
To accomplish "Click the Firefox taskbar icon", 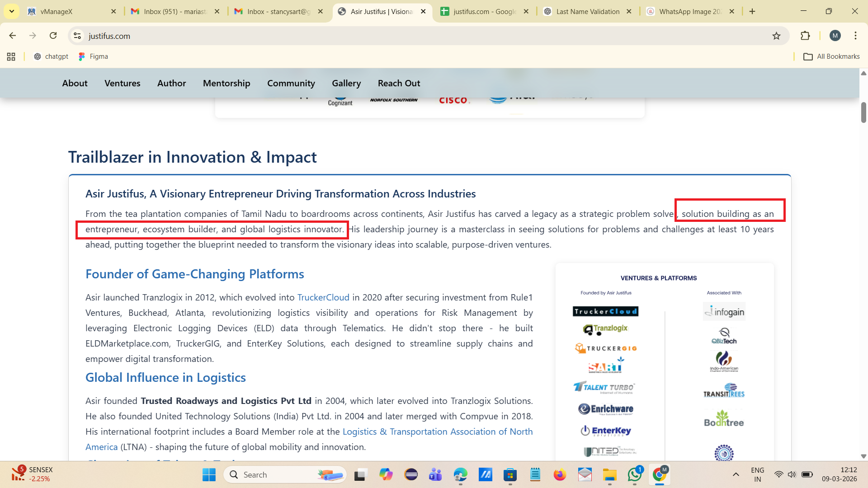I will (x=560, y=474).
